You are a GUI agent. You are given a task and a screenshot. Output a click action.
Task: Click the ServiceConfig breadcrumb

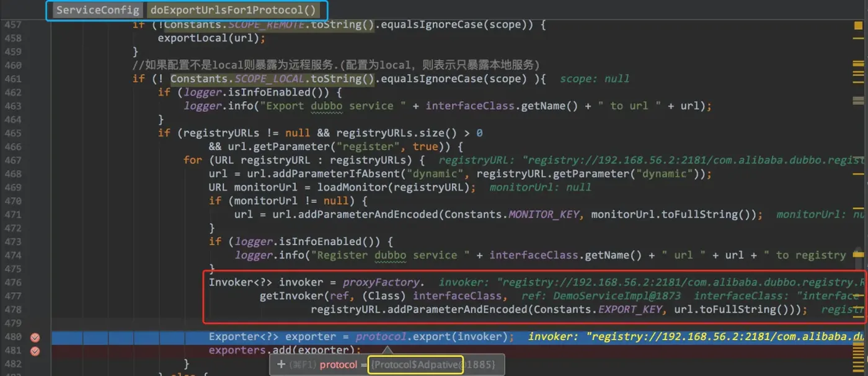tap(97, 11)
